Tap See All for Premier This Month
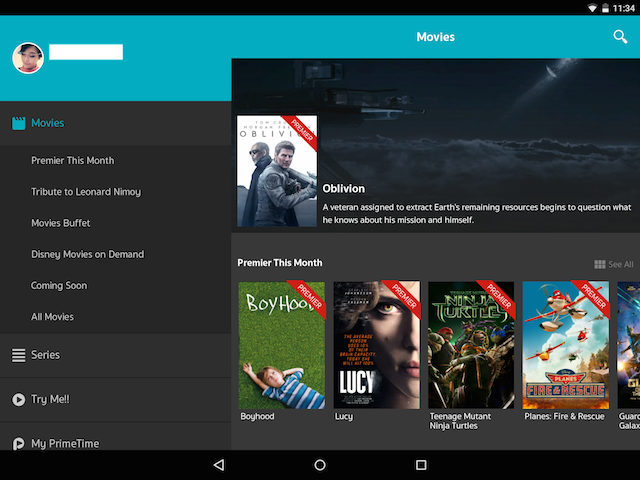 point(614,264)
